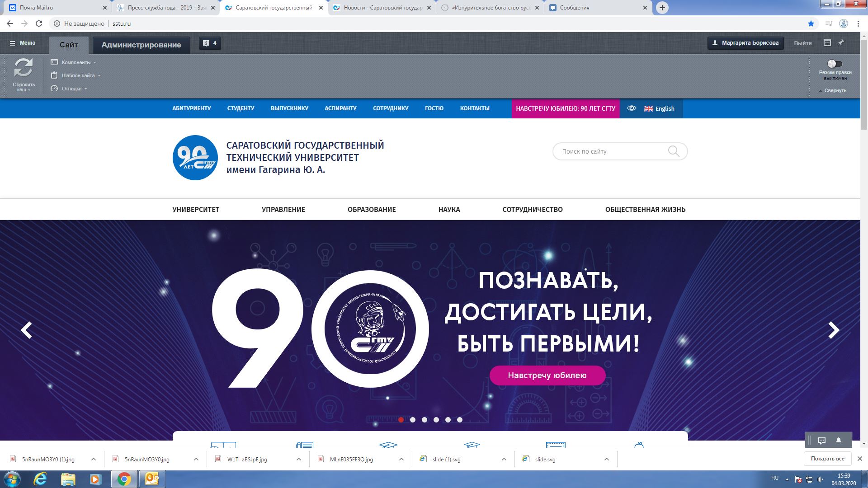
Task: Open options for W1Tl_aBSJpE.jpg download
Action: 298,459
